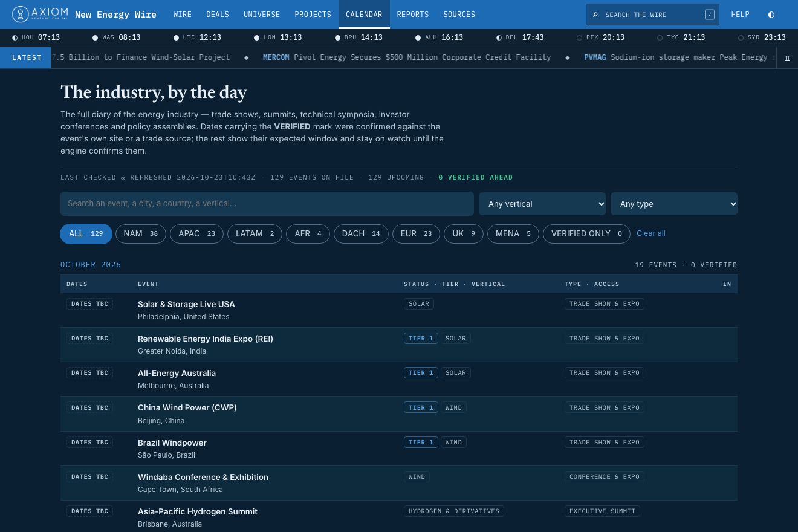
Task: Open Renewable Energy India Expo (REI) event
Action: [206, 339]
